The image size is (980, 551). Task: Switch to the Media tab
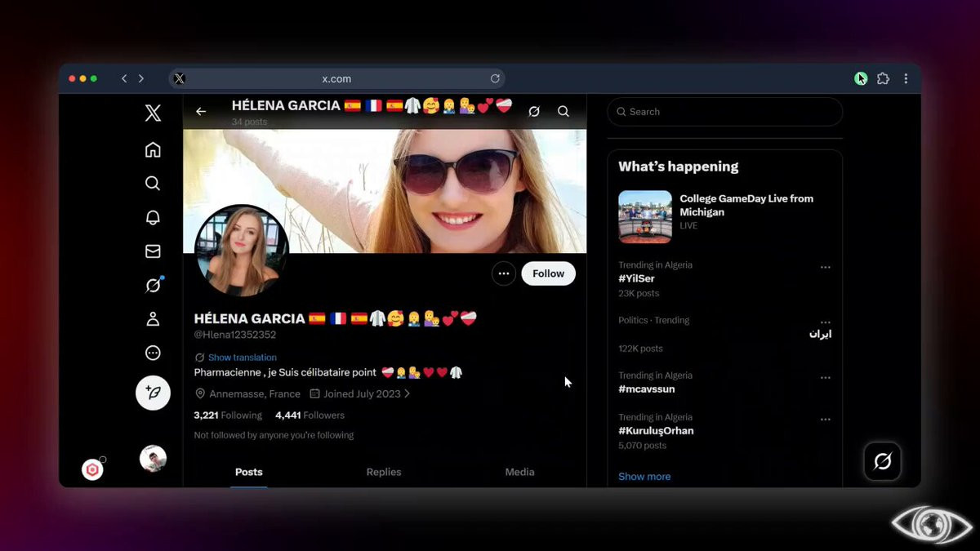click(x=519, y=472)
